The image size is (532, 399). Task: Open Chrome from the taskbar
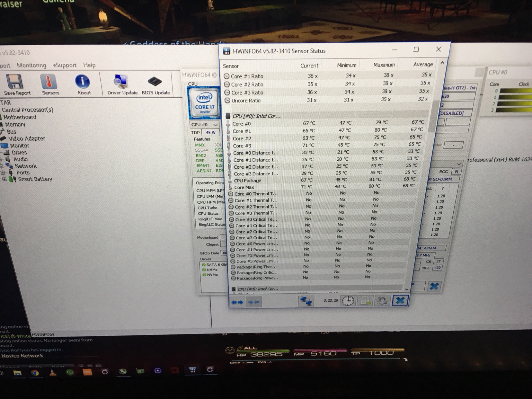point(35,373)
